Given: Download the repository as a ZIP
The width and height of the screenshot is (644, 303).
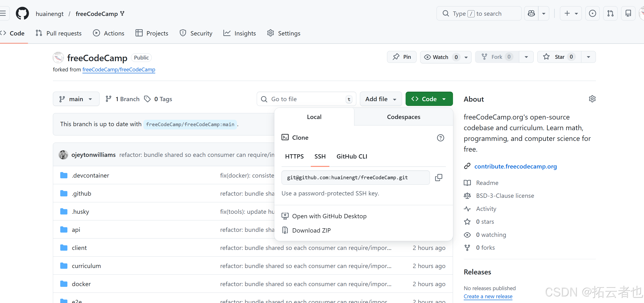Looking at the screenshot, I should pos(311,230).
